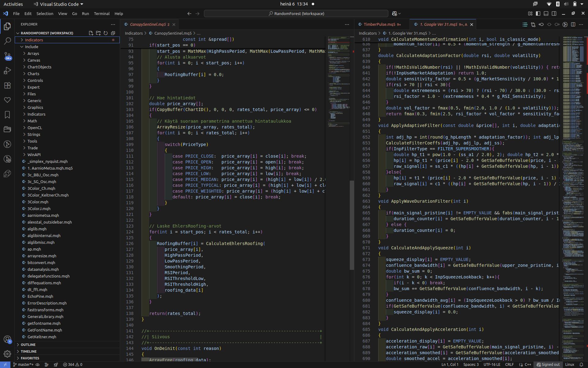Click the split editor right icon
The width and height of the screenshot is (588, 368).
tap(573, 25)
